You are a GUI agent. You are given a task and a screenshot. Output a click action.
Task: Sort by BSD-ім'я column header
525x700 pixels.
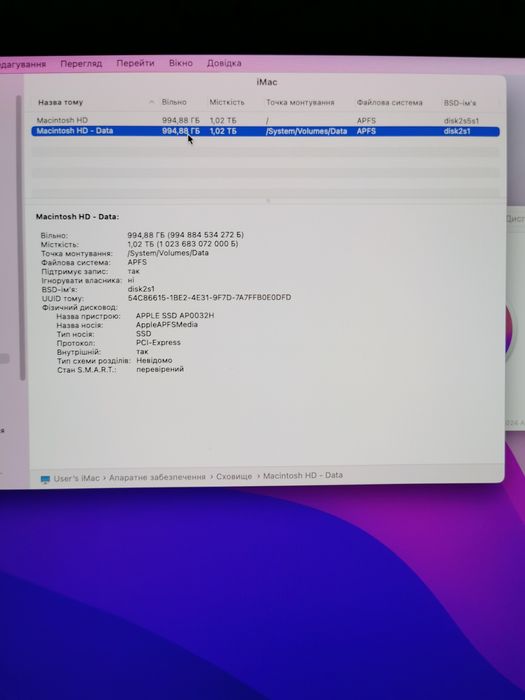(460, 103)
